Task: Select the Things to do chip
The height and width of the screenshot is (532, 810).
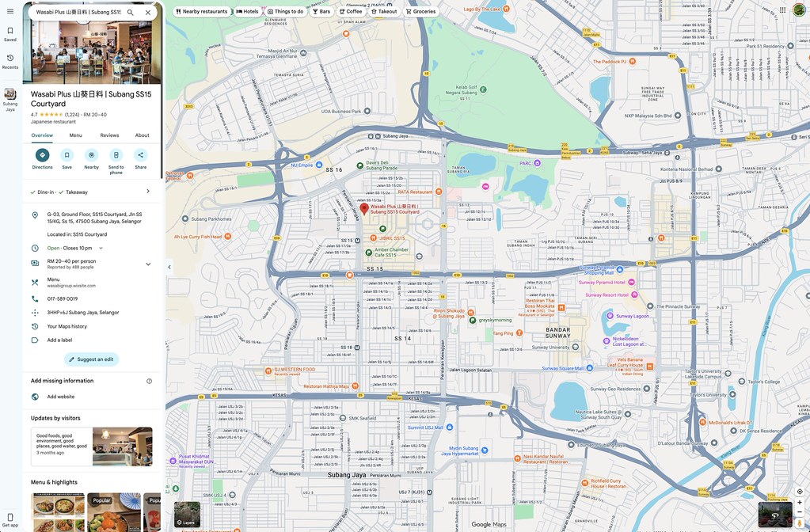Action: tap(286, 11)
